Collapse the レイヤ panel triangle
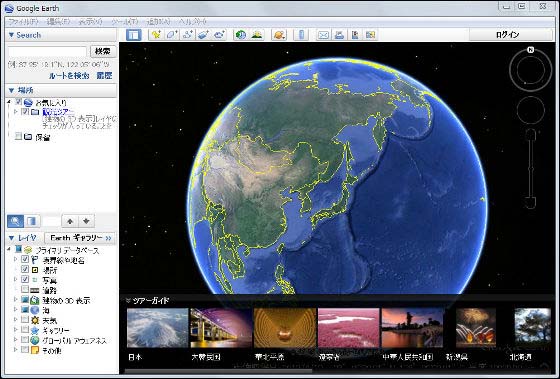Image resolution: width=560 pixels, height=379 pixels. coord(11,238)
